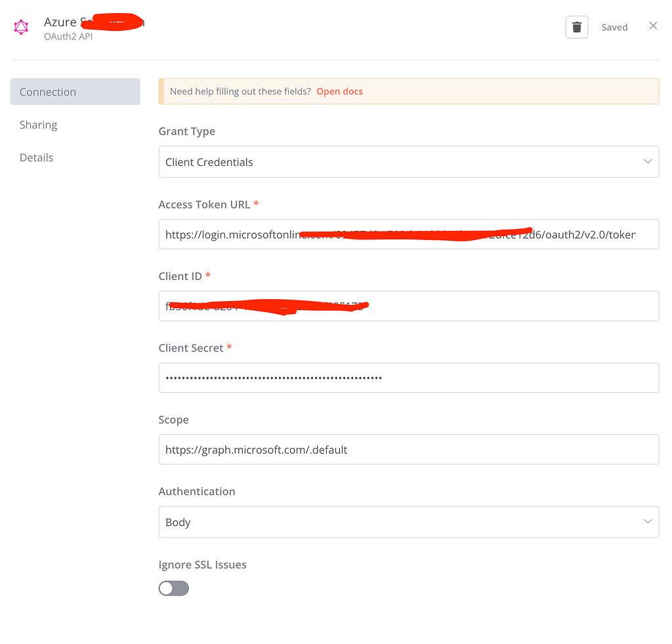The height and width of the screenshot is (644, 672).
Task: Click the X to close the credential editor
Action: pos(653,26)
